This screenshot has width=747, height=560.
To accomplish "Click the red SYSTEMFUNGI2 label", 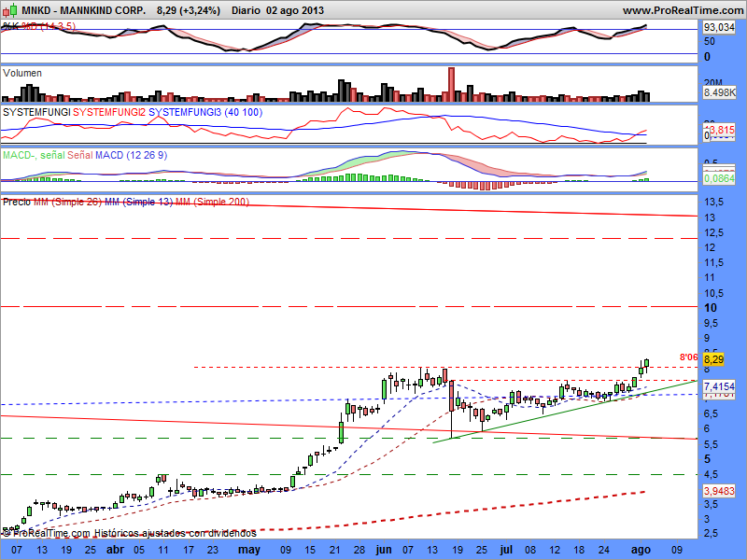I will pyautogui.click(x=109, y=112).
